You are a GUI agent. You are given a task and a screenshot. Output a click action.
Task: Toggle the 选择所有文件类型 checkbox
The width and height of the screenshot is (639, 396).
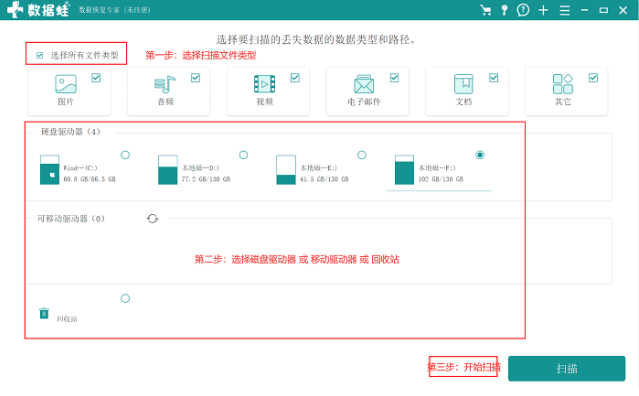coord(40,55)
